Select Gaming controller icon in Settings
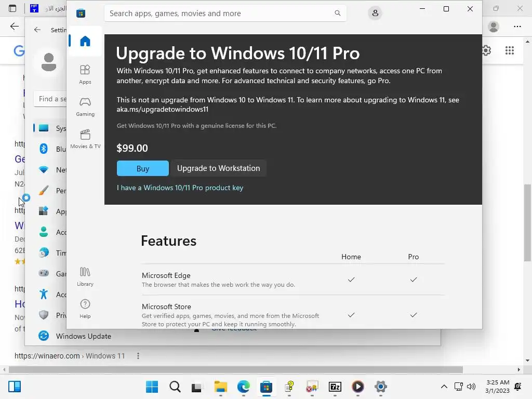The height and width of the screenshot is (399, 532). click(44, 273)
